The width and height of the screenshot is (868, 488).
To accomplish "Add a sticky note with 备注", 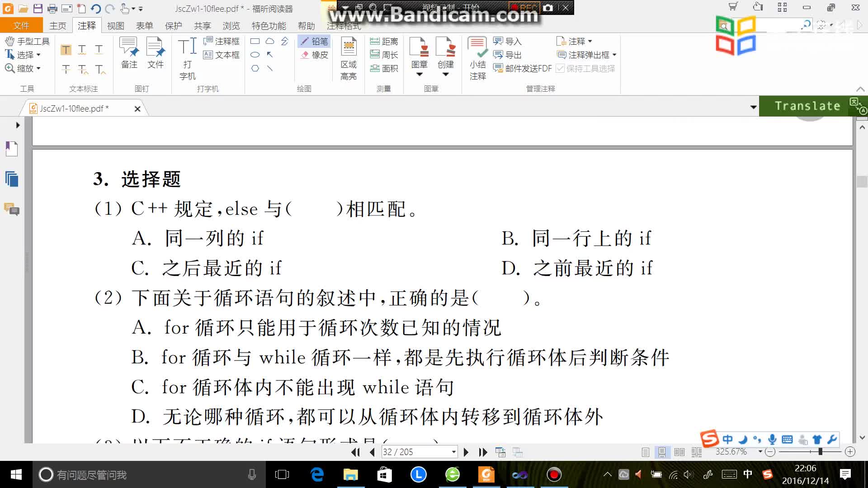I will 129,53.
